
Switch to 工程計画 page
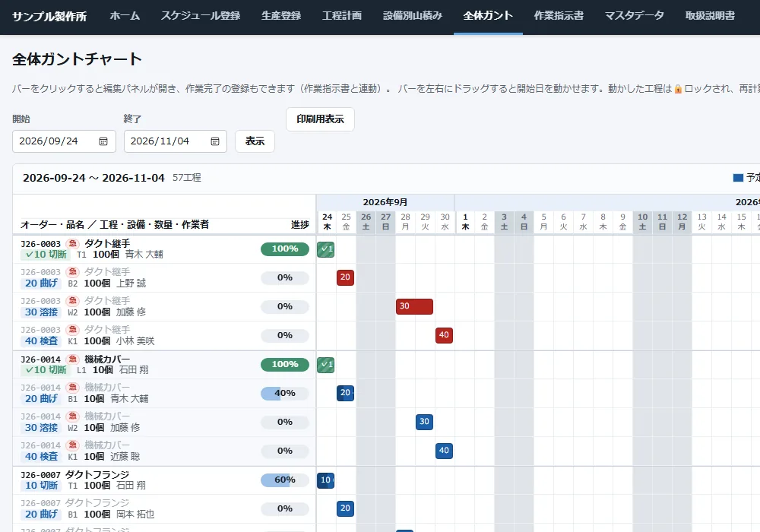tap(342, 16)
